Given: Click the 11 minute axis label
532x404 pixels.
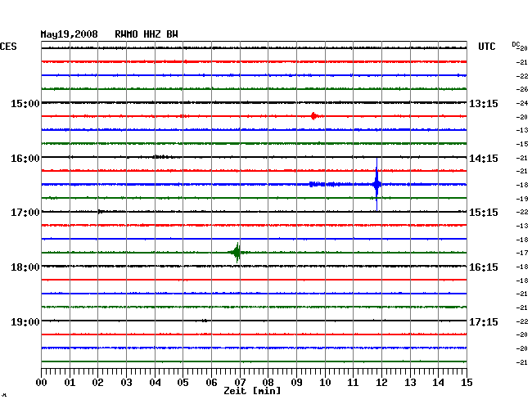Looking at the screenshot, I should click(x=353, y=383).
